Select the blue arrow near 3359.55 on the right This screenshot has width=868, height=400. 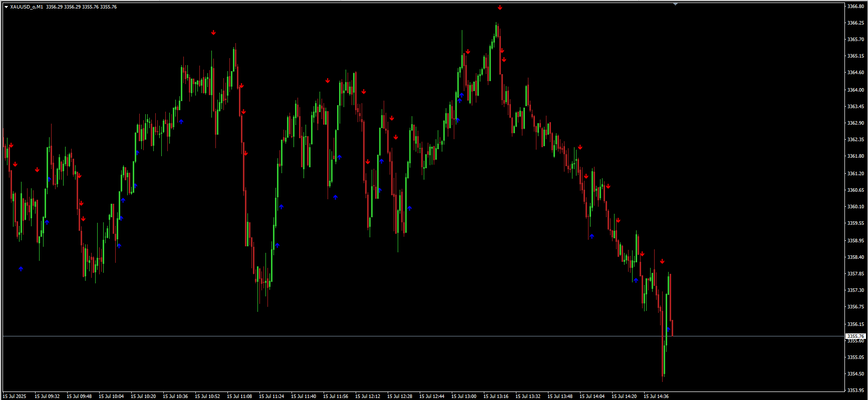(x=592, y=236)
